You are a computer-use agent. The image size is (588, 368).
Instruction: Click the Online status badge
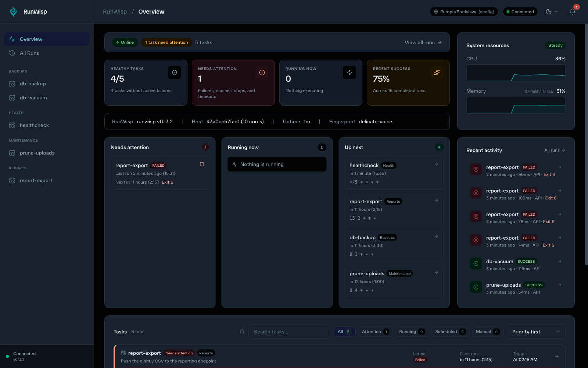(125, 42)
